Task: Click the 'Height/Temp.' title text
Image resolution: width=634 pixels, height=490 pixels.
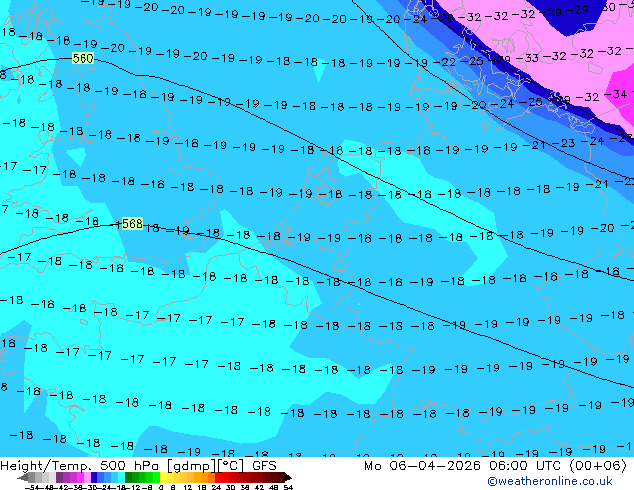Action: click(47, 466)
